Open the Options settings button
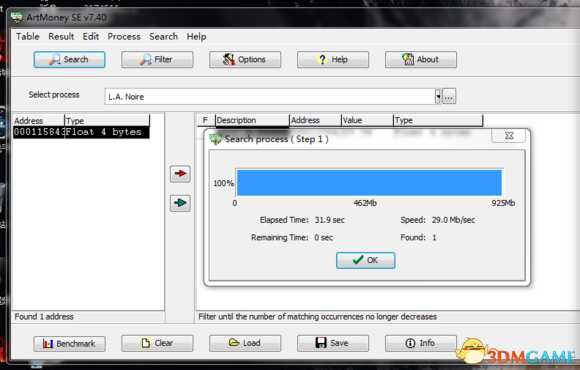This screenshot has width=580, height=370. point(245,60)
